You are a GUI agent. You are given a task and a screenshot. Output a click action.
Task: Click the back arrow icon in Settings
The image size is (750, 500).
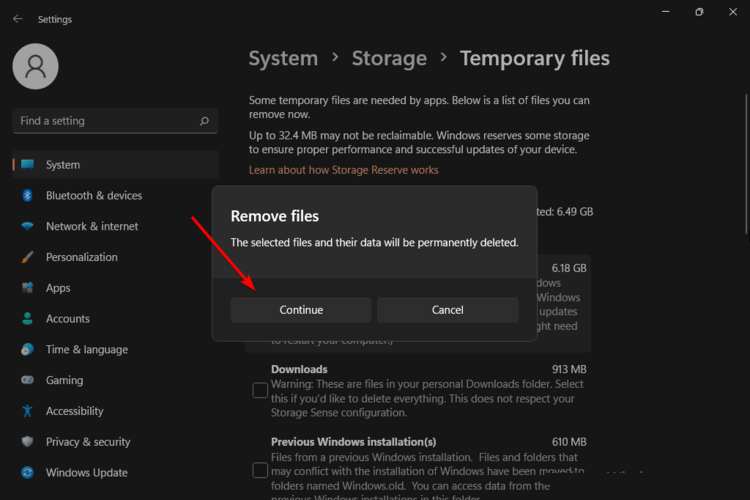pyautogui.click(x=18, y=19)
